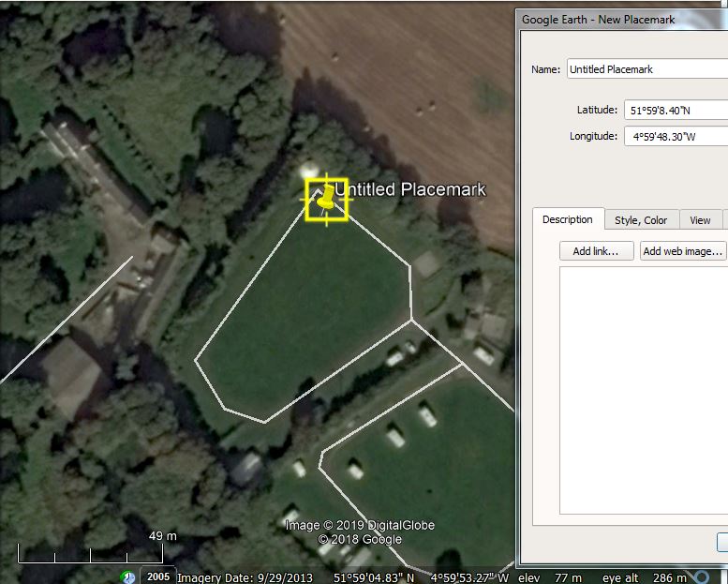Click the historical imagery clock icon
This screenshot has width=728, height=584.
128,577
